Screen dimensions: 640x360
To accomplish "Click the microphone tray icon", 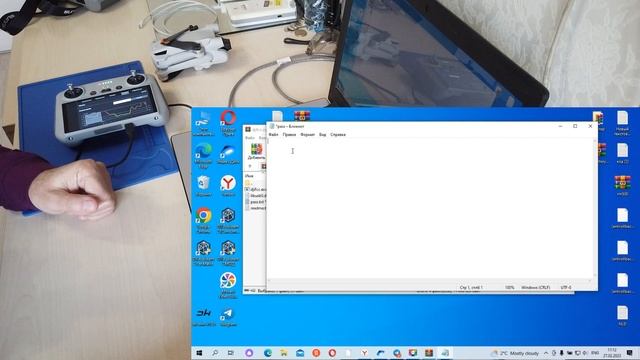I will (562, 353).
